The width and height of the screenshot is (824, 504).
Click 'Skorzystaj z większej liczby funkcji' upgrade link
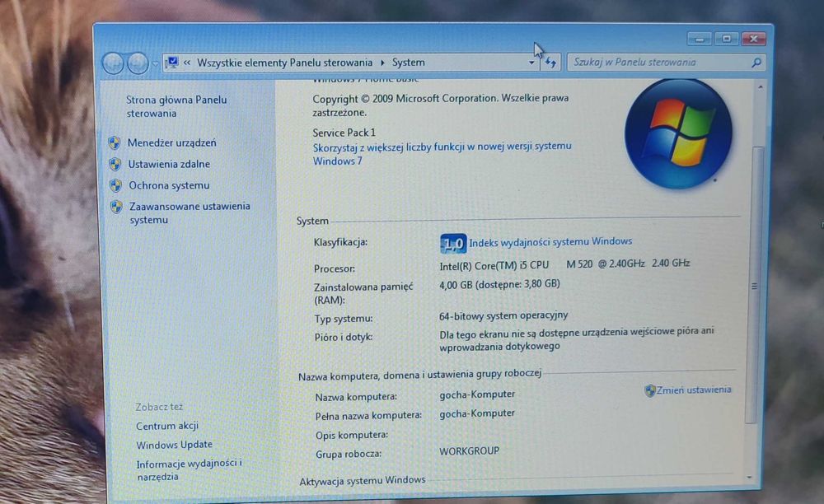[x=442, y=154]
